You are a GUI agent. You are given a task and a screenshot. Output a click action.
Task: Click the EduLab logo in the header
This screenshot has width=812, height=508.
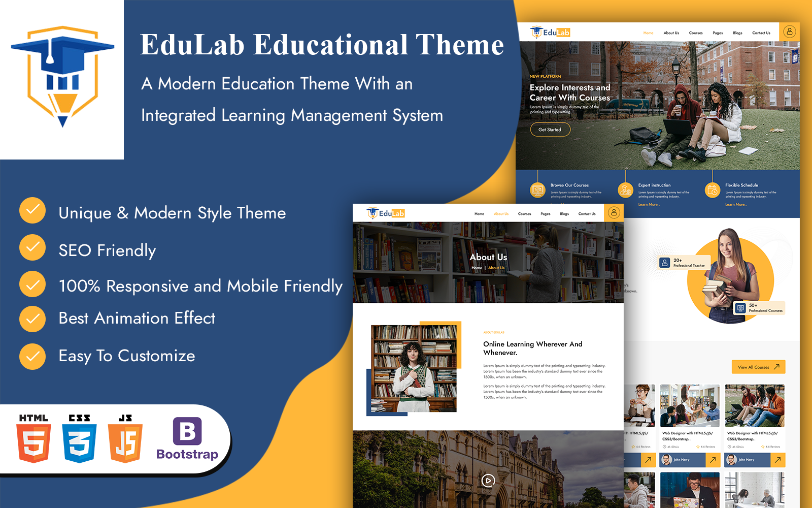551,31
